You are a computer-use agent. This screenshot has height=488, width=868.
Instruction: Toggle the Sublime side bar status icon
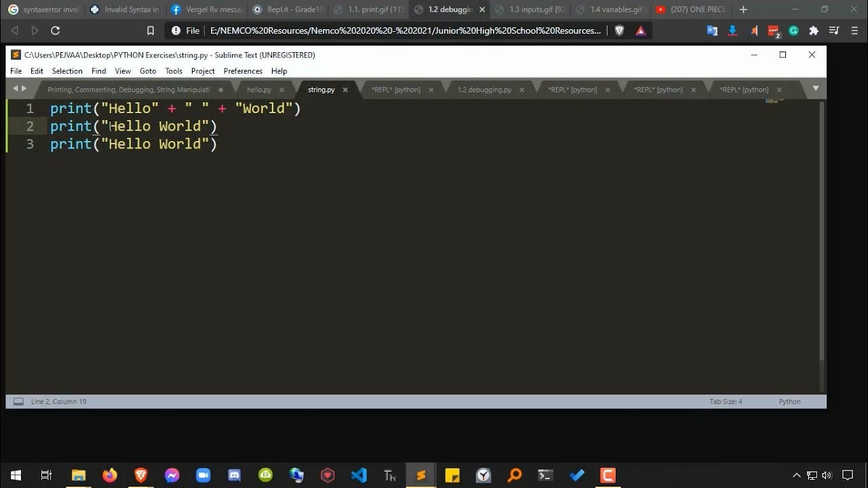click(x=18, y=401)
